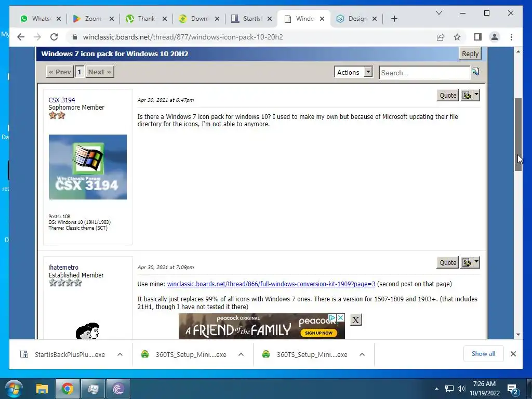Quote CSX 3194's post
Image resolution: width=532 pixels, height=399 pixels.
click(447, 96)
